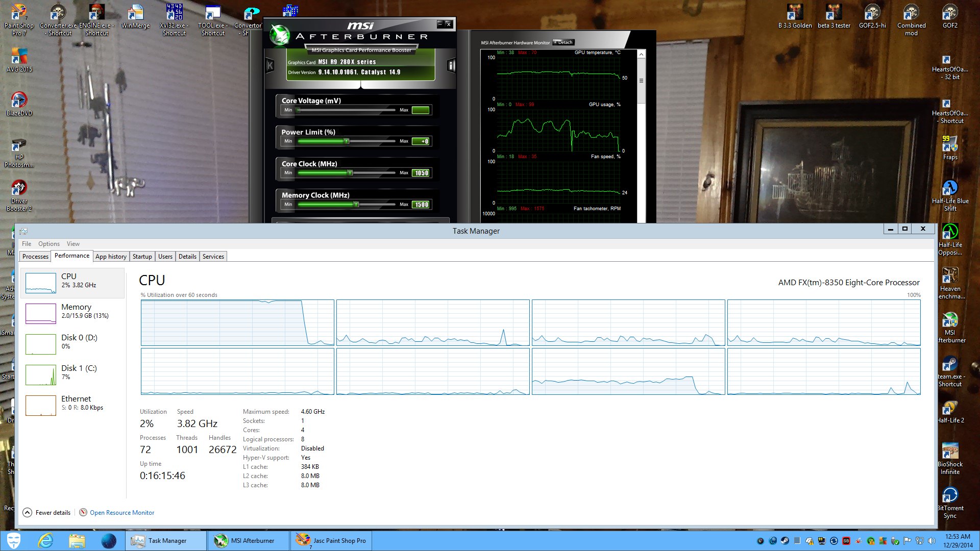This screenshot has width=980, height=551.
Task: Open Driver Booster 2 icon
Action: [x=19, y=196]
